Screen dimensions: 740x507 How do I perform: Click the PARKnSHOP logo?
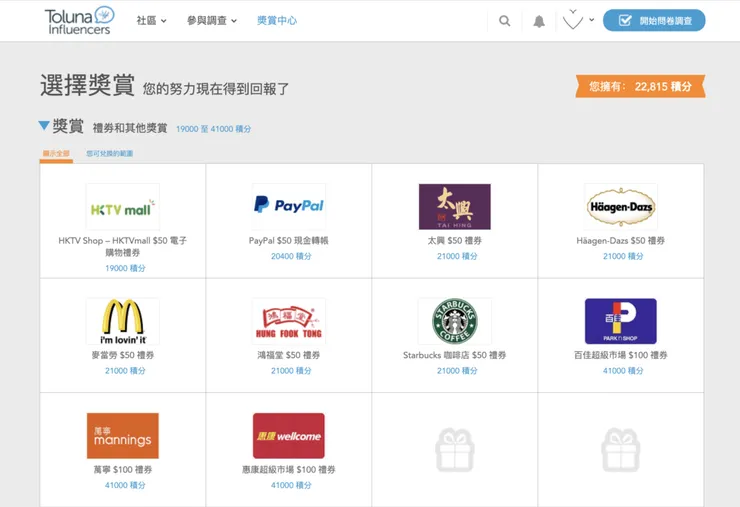(621, 321)
